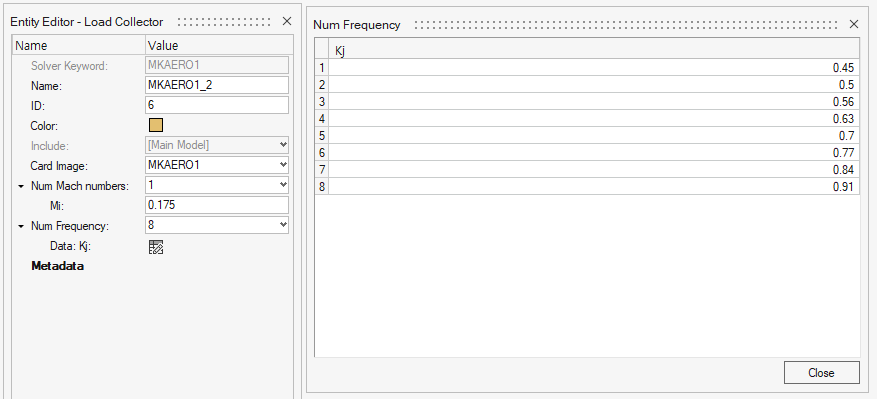Select Kj cell with value 0.77
This screenshot has width=877, height=399.
pyautogui.click(x=594, y=152)
